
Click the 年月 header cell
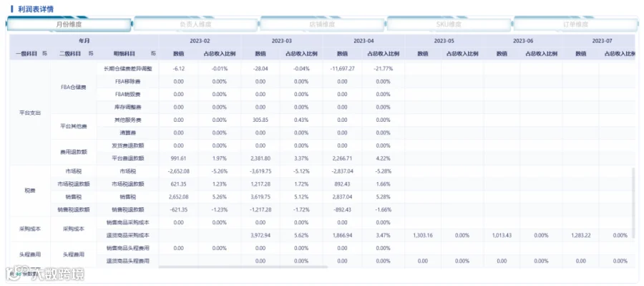[x=84, y=41]
